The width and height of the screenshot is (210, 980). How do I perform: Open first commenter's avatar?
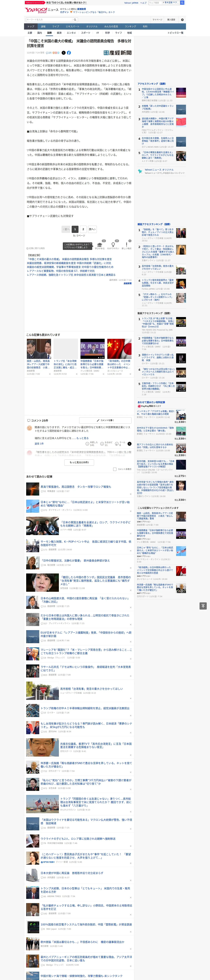29,428
